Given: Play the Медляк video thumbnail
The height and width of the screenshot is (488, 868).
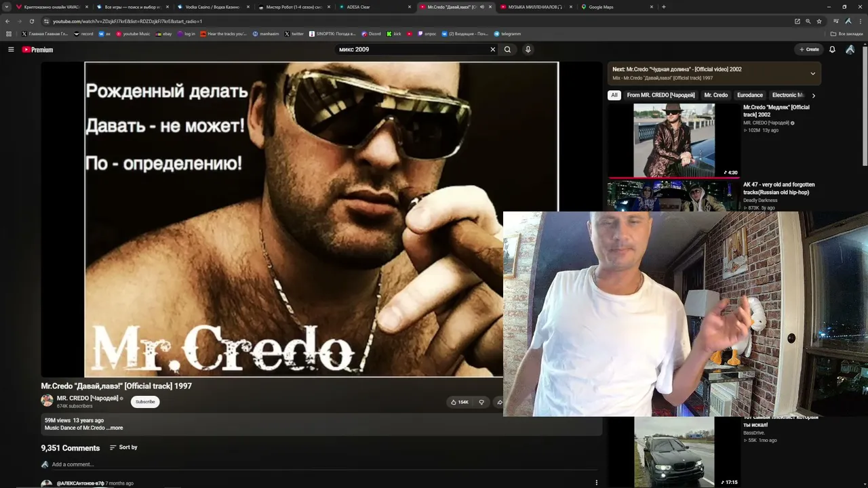Looking at the screenshot, I should tap(673, 140).
